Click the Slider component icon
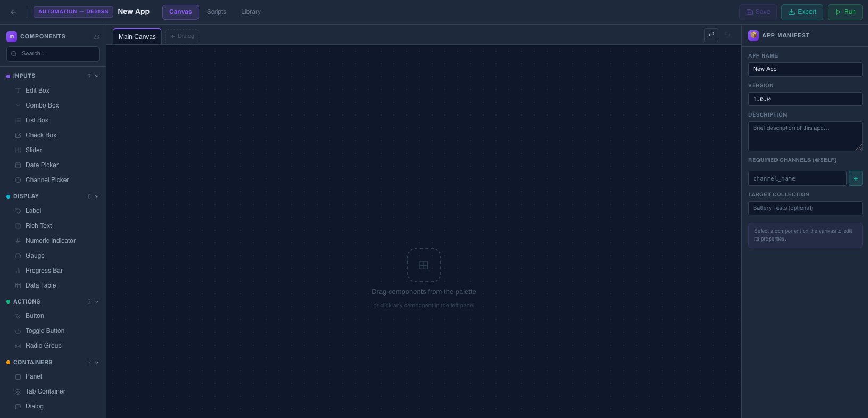 (x=18, y=150)
